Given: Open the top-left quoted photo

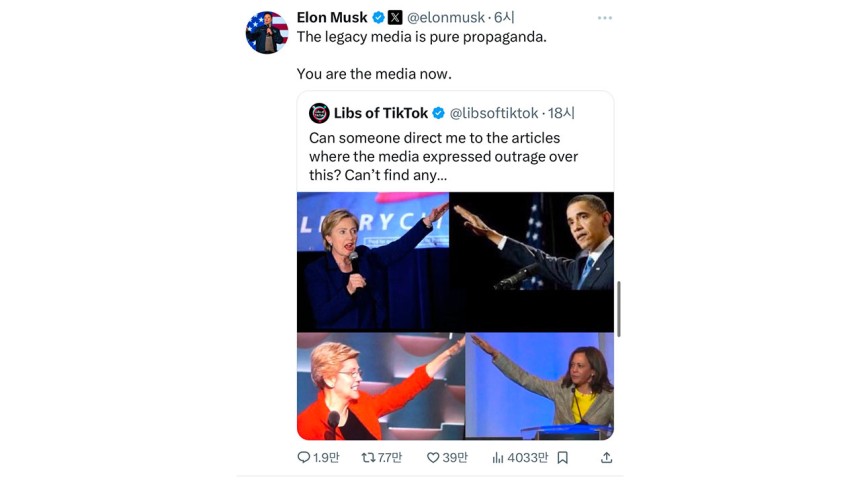Looking at the screenshot, I should [x=373, y=261].
